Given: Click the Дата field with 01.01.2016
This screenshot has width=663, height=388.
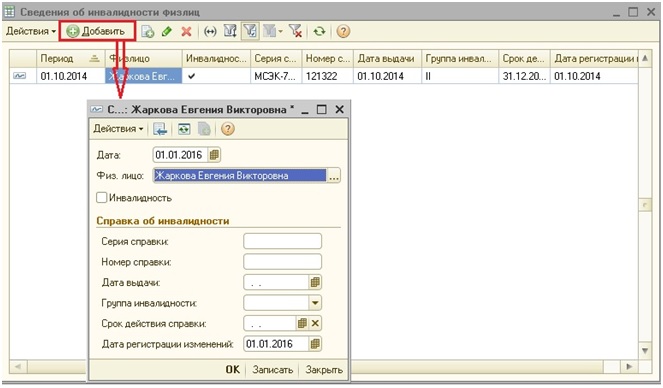Looking at the screenshot, I should [180, 155].
